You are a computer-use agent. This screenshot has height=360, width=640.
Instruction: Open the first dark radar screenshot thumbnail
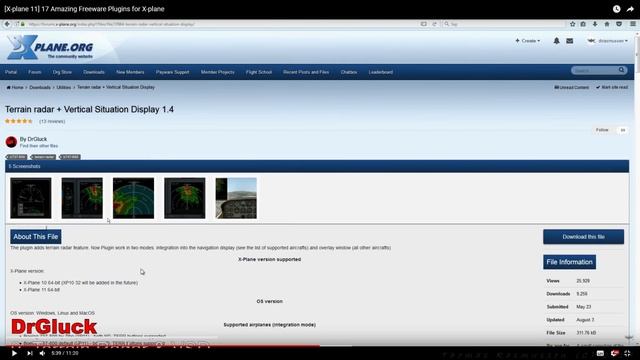coord(31,198)
